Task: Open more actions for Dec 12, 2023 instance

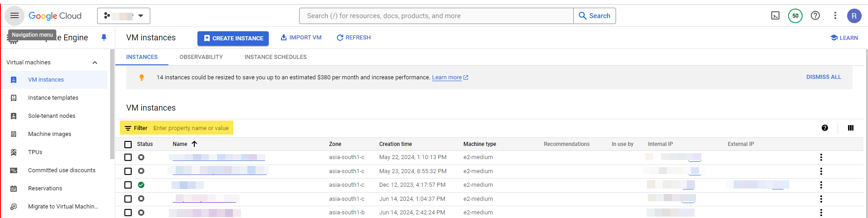Action: coord(821,185)
